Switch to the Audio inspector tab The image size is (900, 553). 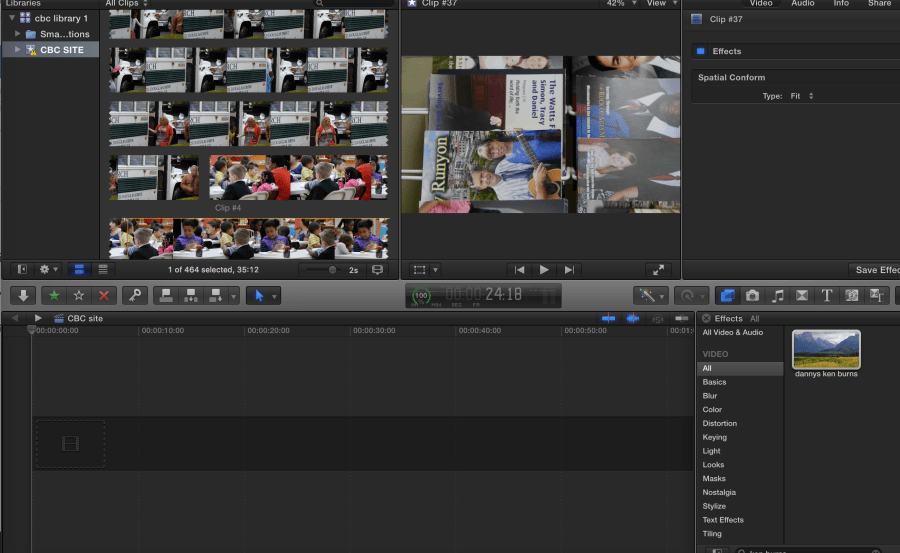[802, 4]
